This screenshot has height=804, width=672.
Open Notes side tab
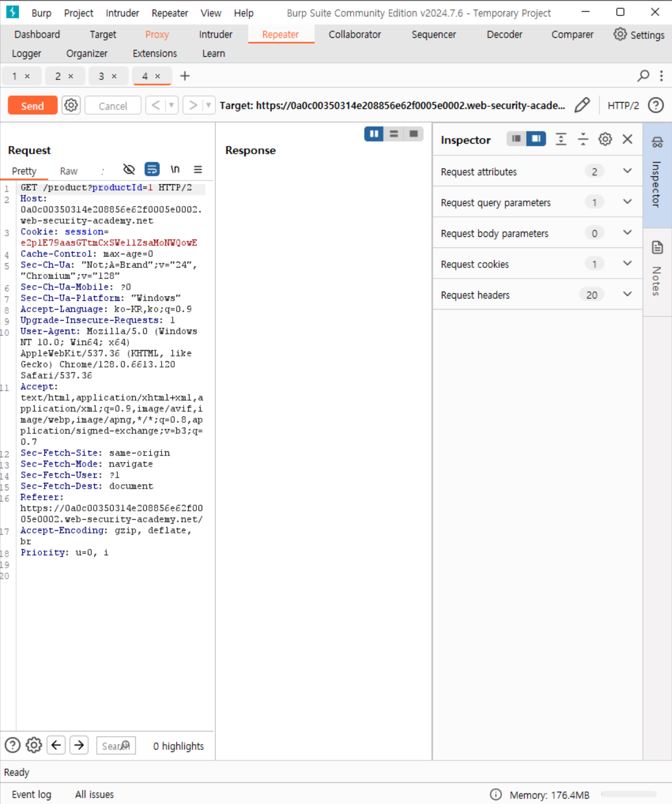tap(657, 272)
